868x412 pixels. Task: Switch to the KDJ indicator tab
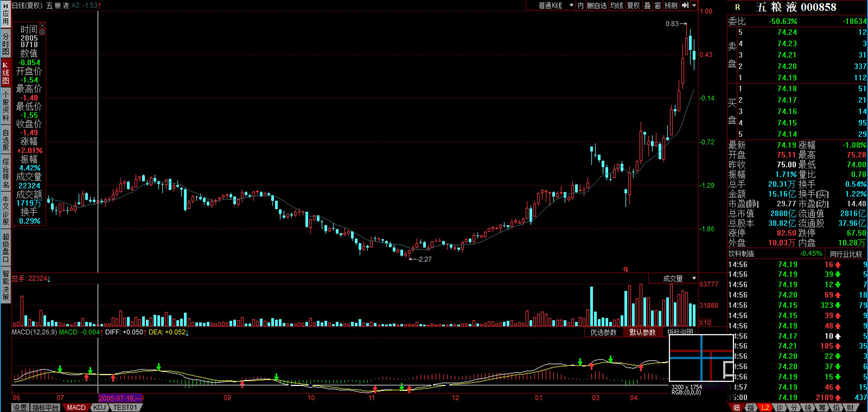pyautogui.click(x=100, y=407)
